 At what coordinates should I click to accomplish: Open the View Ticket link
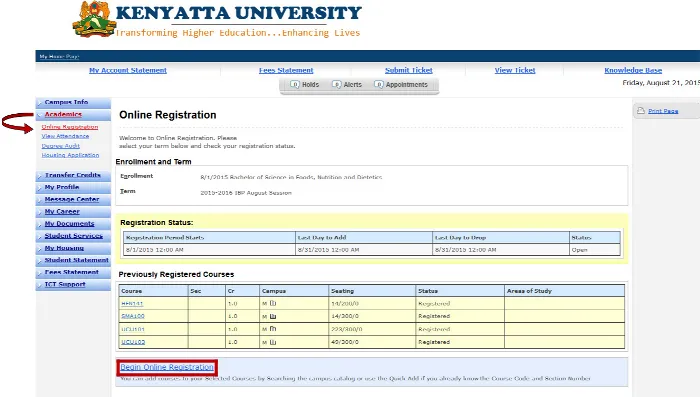[x=515, y=70]
